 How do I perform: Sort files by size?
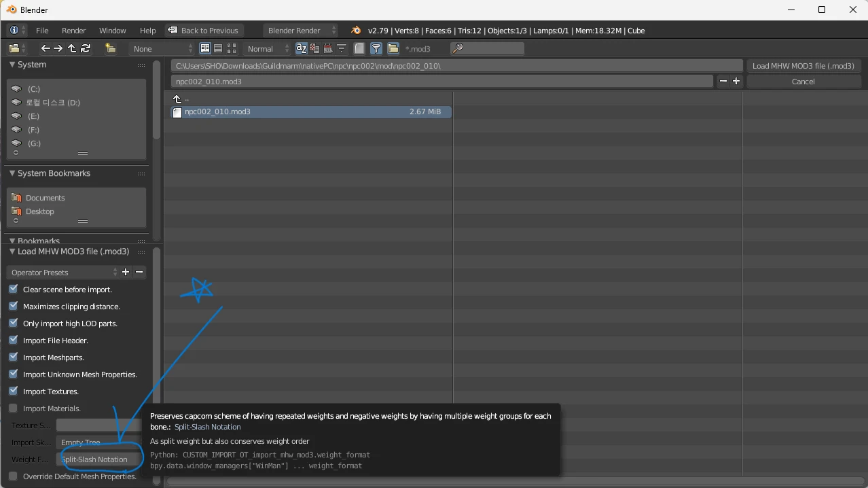341,48
